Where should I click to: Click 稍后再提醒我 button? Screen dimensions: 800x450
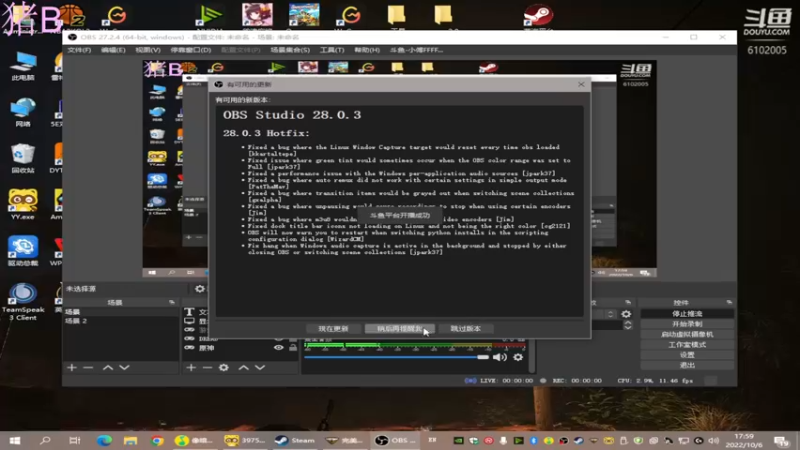[399, 329]
